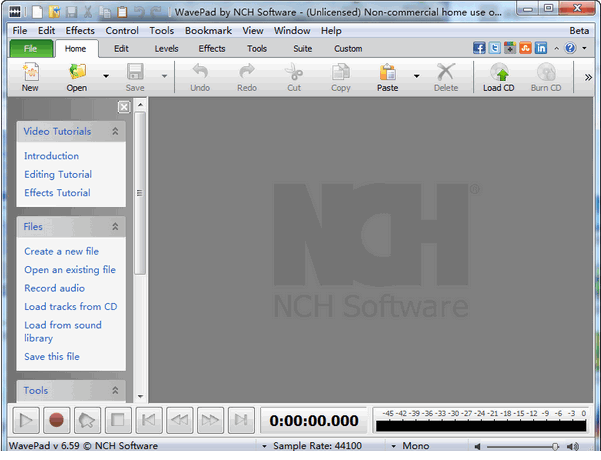Close the left sidebar panel
601x460 pixels.
click(124, 107)
